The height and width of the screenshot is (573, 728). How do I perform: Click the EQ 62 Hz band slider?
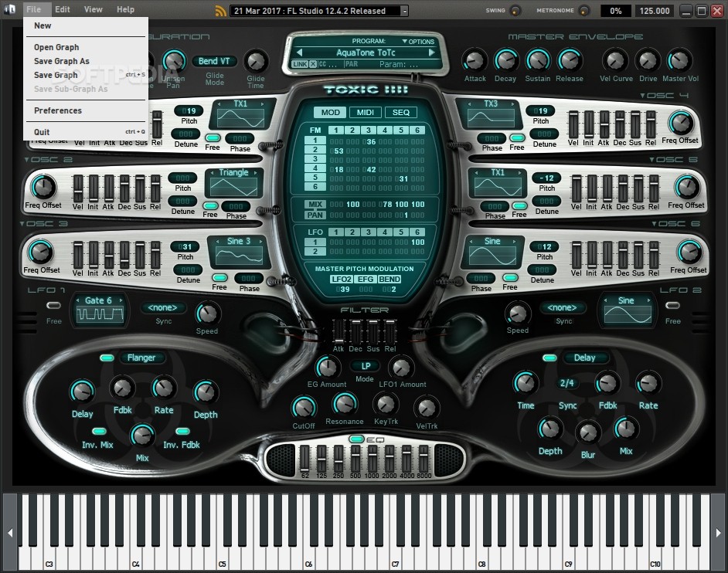[304, 458]
